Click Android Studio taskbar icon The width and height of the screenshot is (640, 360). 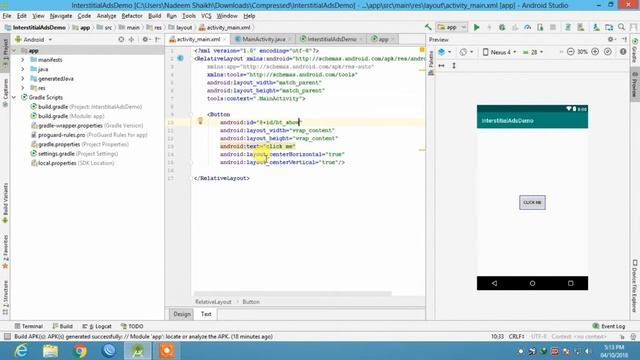(x=138, y=351)
